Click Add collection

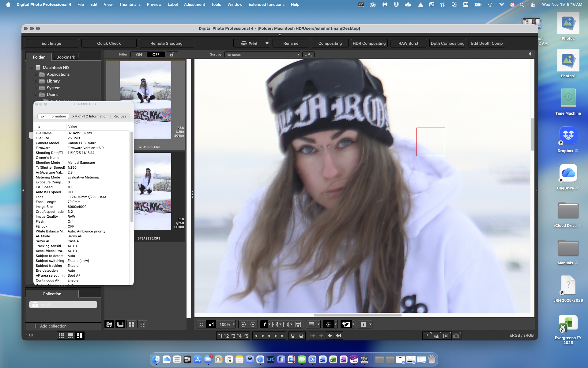coord(50,326)
